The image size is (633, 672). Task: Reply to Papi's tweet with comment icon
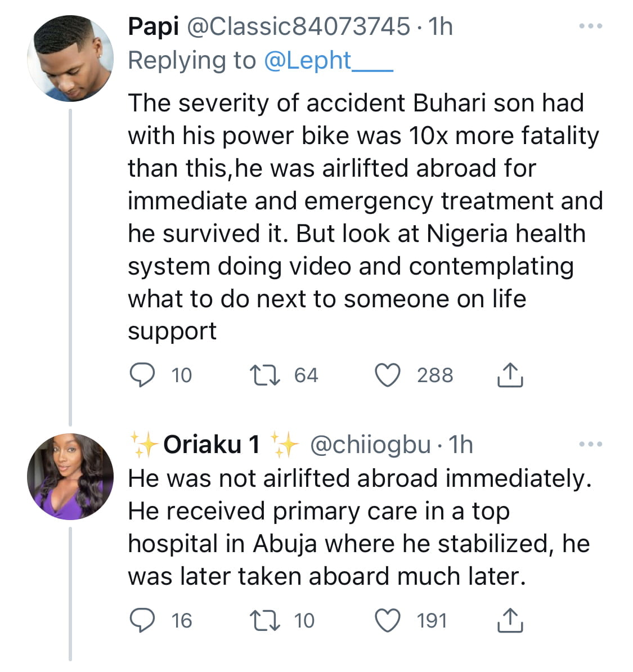[x=142, y=375]
